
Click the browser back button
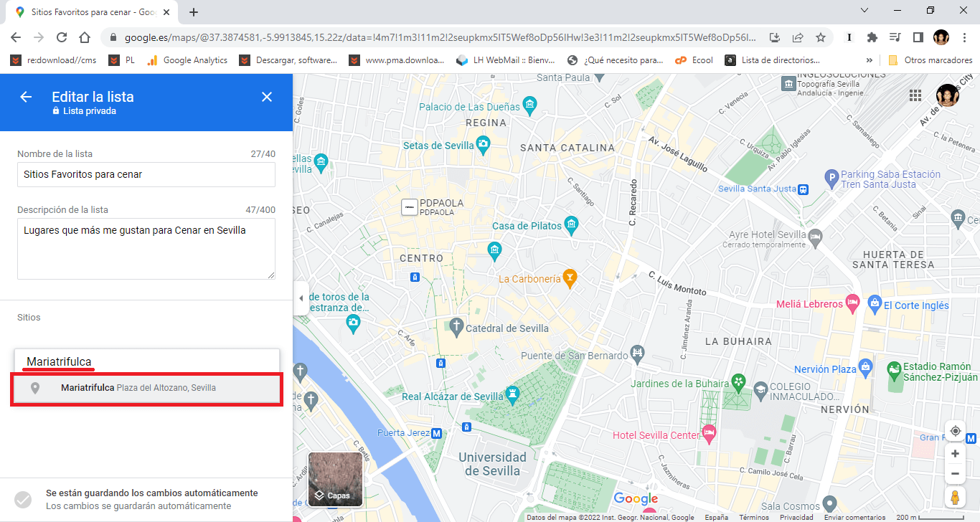tap(16, 37)
